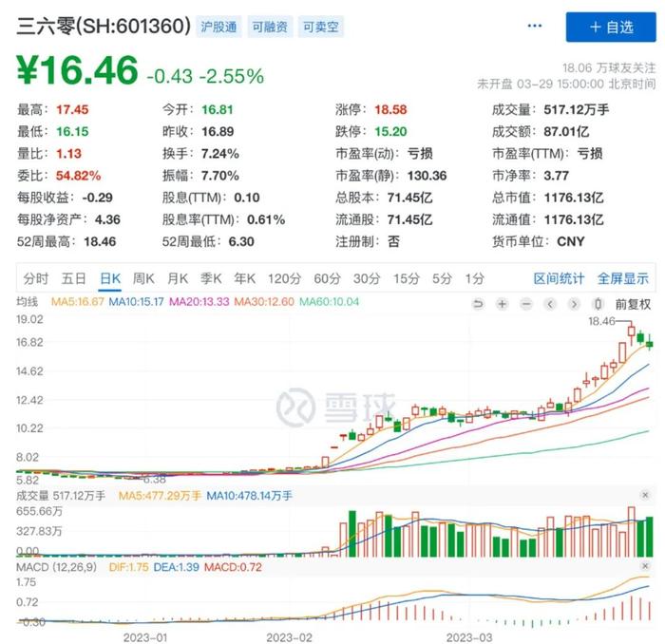Click the 2023-02 date axis label
Viewport: 665px width, 644px height.
(x=289, y=637)
